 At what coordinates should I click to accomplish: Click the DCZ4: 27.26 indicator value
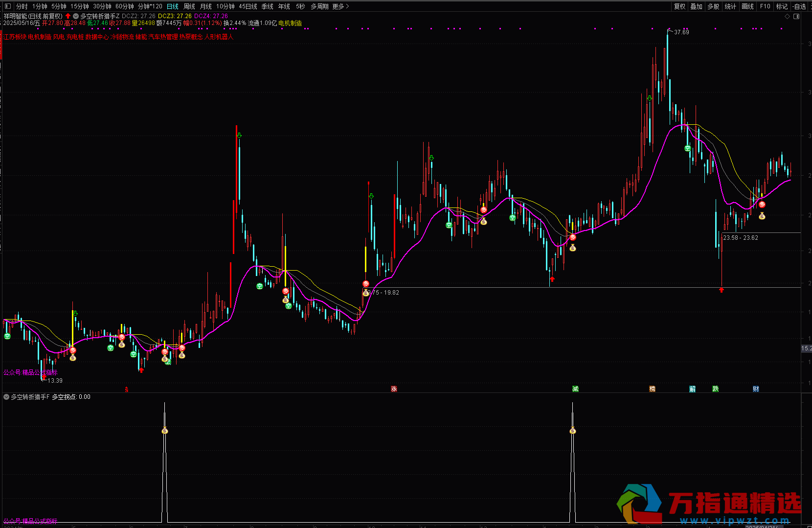pos(211,16)
